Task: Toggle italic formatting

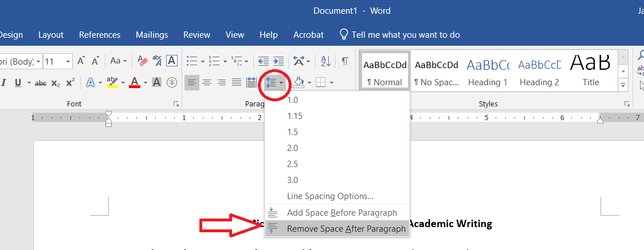Action: click(3, 83)
